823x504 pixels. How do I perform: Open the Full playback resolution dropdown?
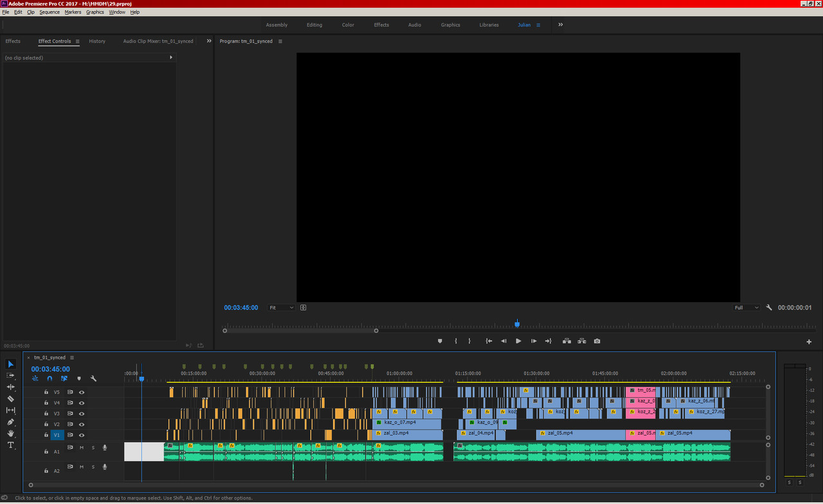pos(746,308)
